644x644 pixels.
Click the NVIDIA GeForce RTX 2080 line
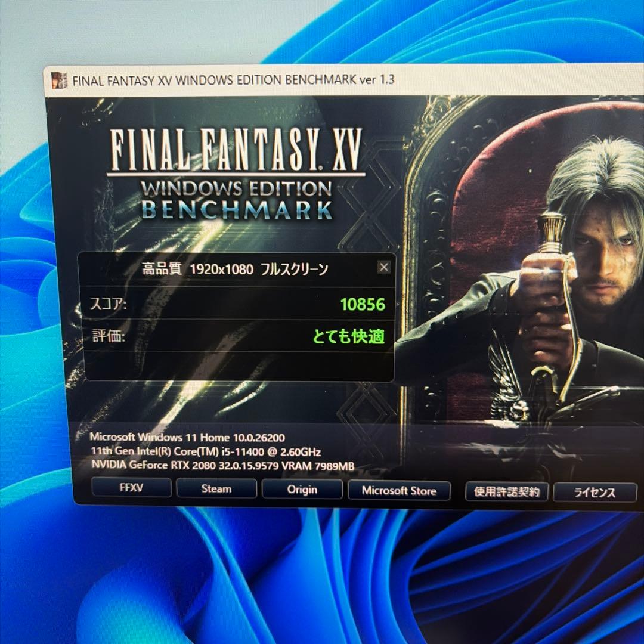222,465
